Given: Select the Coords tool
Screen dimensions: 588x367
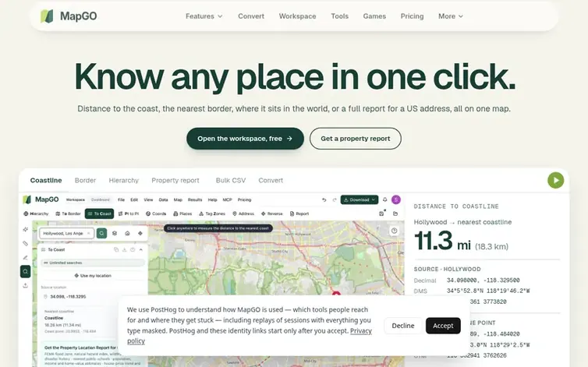Looking at the screenshot, I should (x=156, y=213).
